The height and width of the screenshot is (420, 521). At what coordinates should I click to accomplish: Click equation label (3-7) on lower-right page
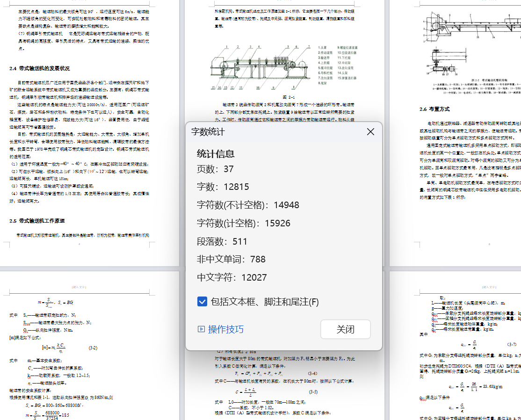512,344
